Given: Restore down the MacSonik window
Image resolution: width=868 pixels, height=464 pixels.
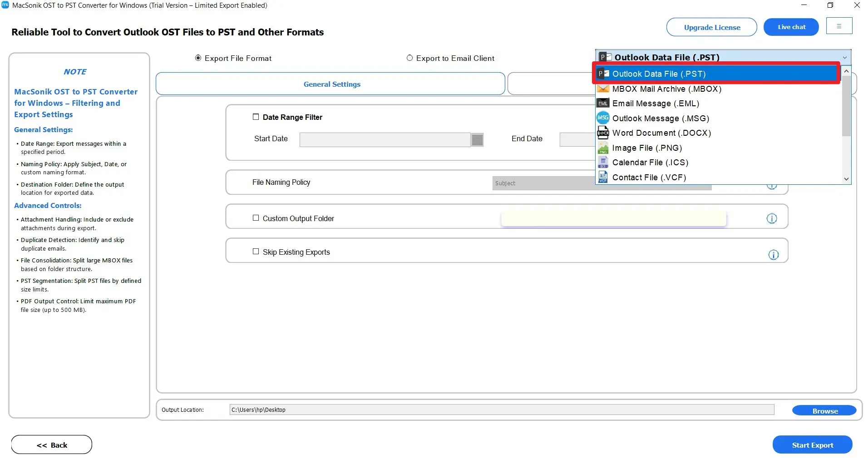Looking at the screenshot, I should 830,5.
